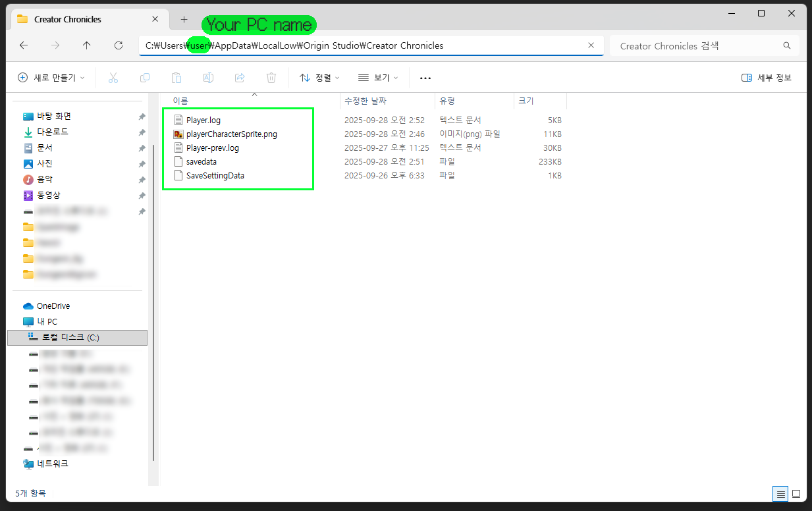Image resolution: width=812 pixels, height=511 pixels.
Task: Click the Share icon in toolbar
Action: pos(240,78)
